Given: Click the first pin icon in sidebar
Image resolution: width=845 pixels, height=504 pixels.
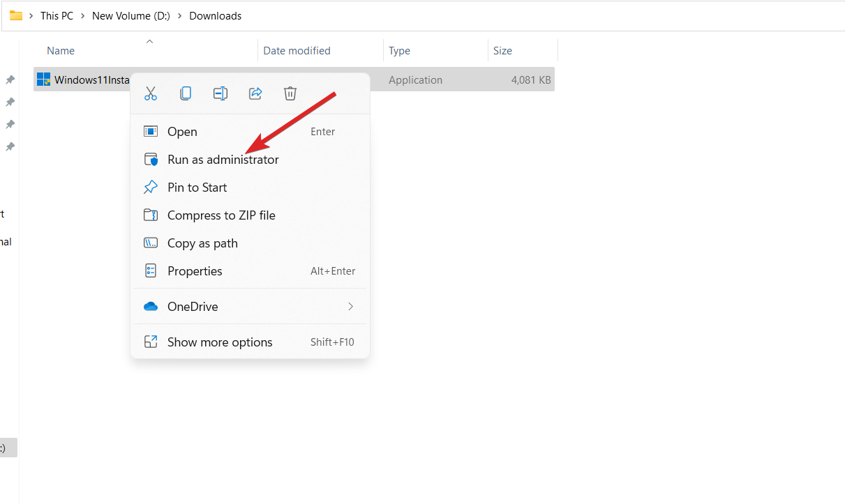Looking at the screenshot, I should (10, 80).
